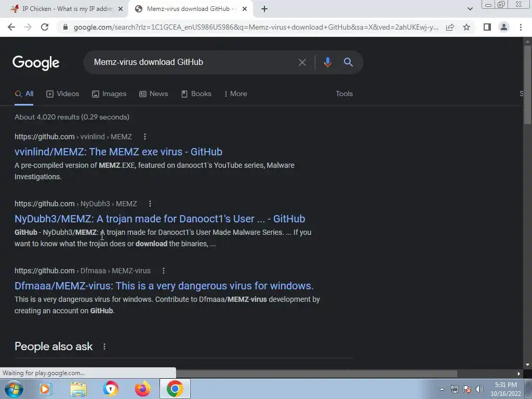532x399 pixels.
Task: Close the IP Chicken tab
Action: (x=120, y=9)
